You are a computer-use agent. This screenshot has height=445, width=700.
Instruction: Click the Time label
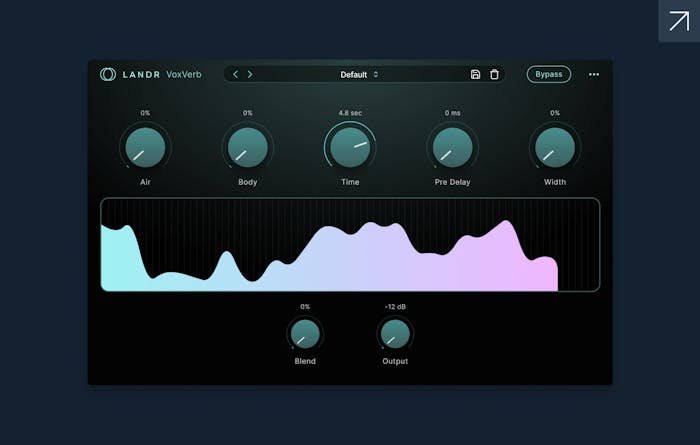pyautogui.click(x=350, y=182)
